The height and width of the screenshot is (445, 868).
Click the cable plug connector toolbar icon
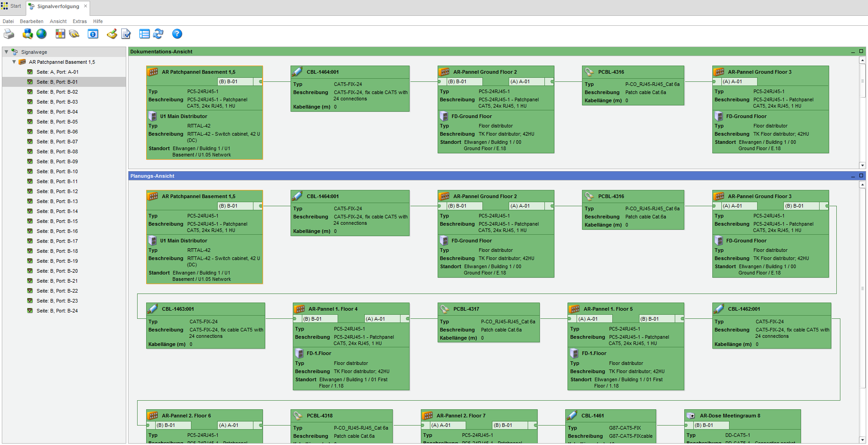click(x=74, y=34)
